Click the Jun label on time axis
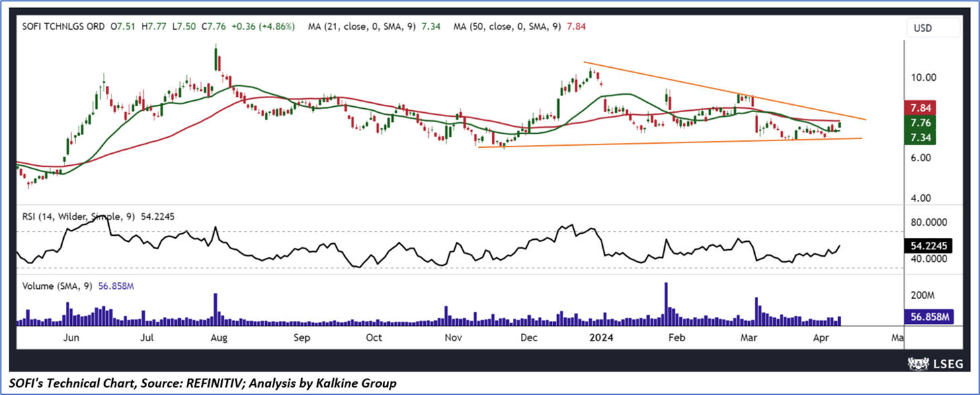Screen dimensions: 980x395 pos(71,338)
